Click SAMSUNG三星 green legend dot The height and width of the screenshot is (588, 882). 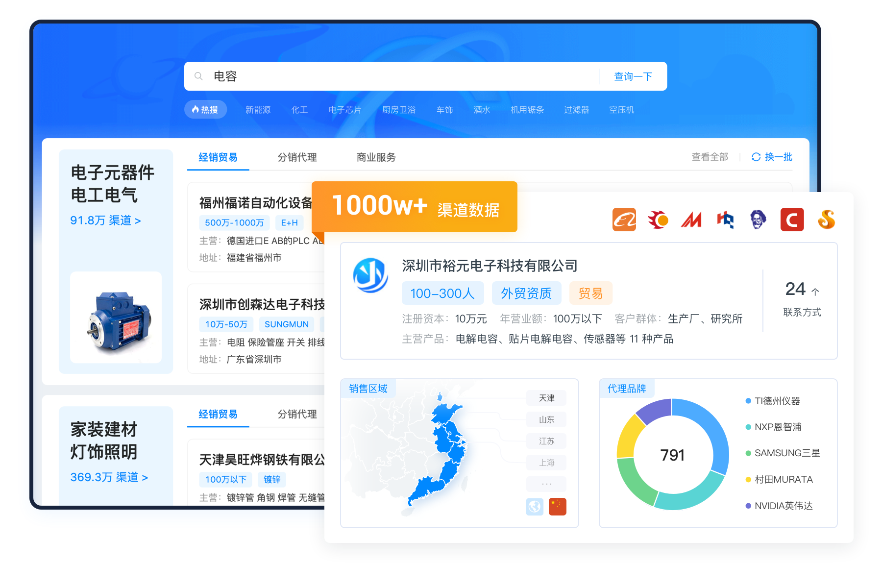748,453
